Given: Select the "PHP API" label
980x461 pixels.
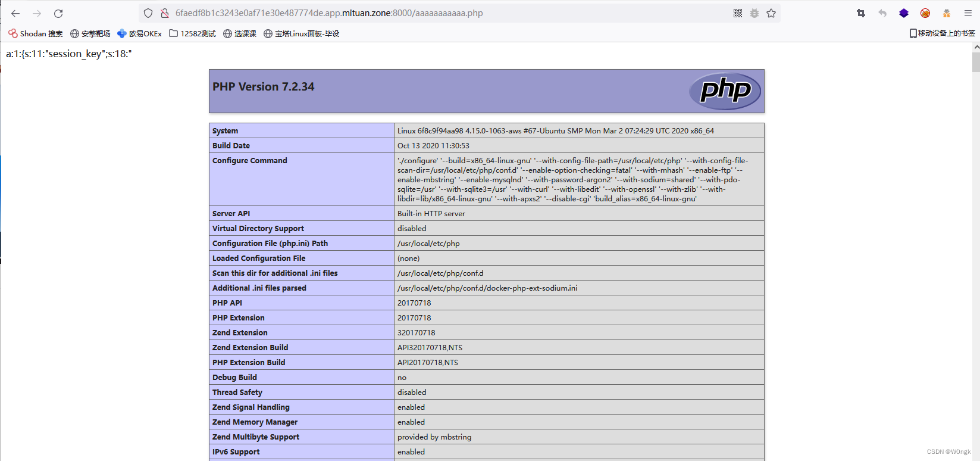Looking at the screenshot, I should [x=227, y=303].
